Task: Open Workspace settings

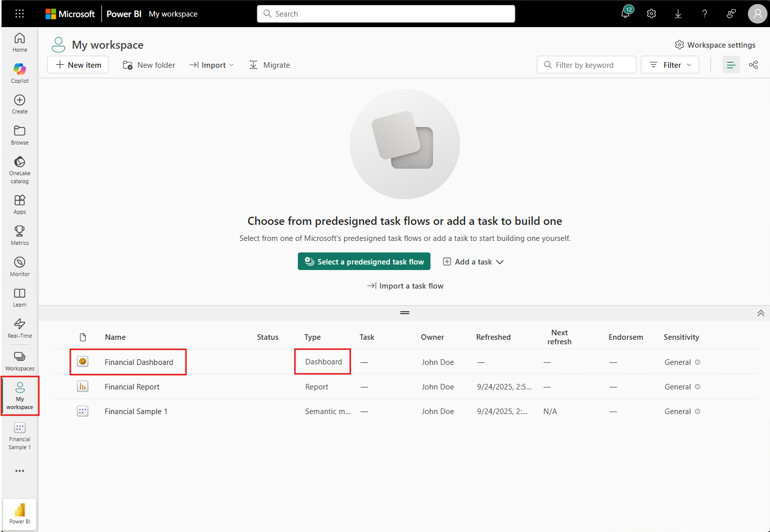Action: [x=715, y=45]
